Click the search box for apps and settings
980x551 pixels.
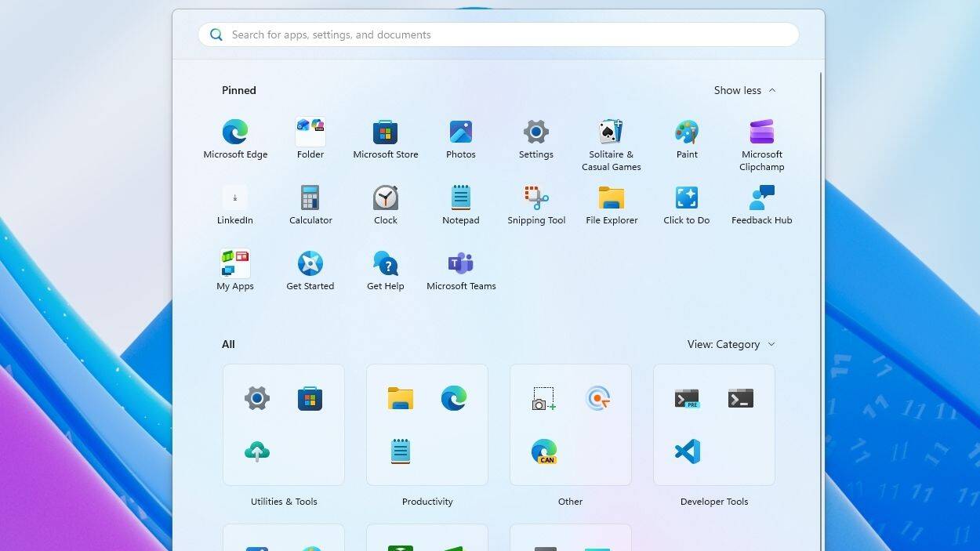coord(499,34)
